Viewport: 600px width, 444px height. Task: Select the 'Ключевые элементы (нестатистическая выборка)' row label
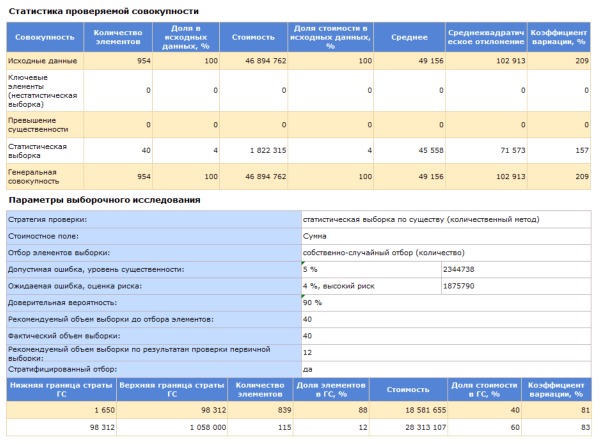tap(43, 91)
